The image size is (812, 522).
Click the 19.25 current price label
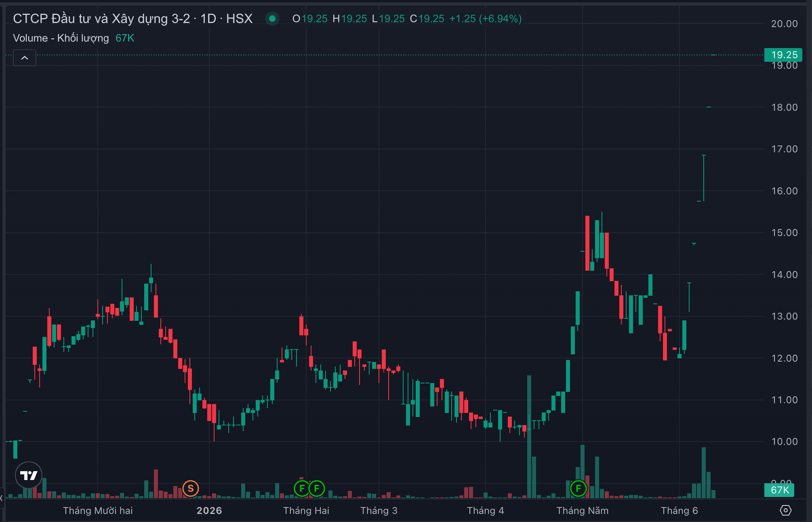coord(784,55)
